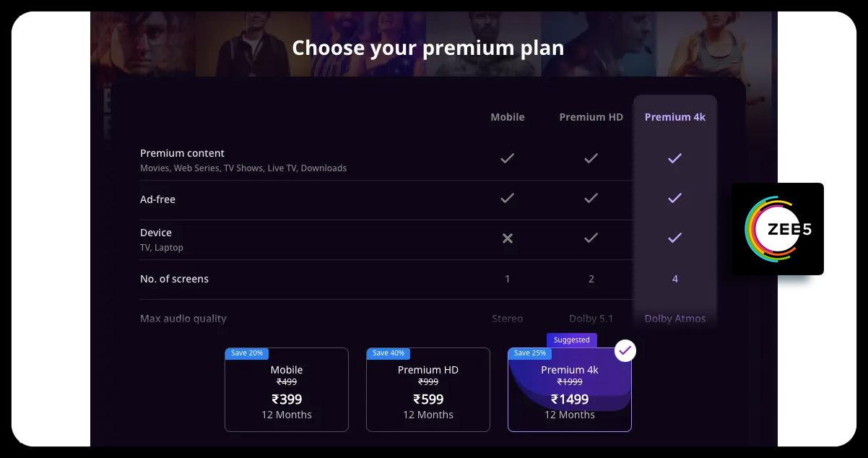Click the ZEE5 logo
The width and height of the screenshot is (868, 458).
pyautogui.click(x=778, y=229)
